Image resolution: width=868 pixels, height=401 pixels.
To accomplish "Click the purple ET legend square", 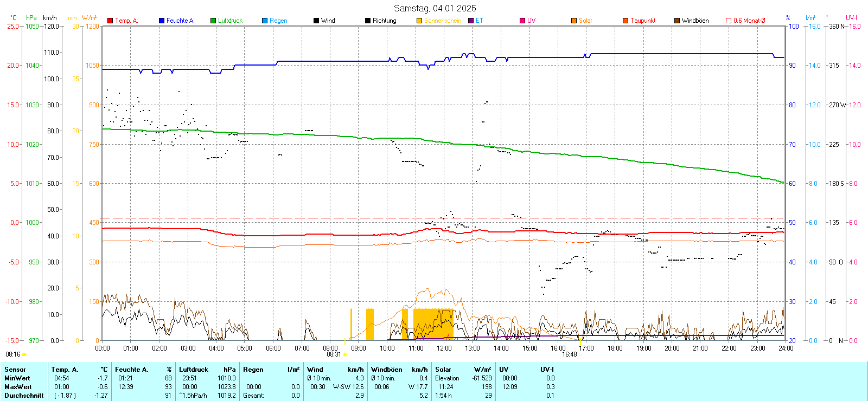I will pos(471,21).
